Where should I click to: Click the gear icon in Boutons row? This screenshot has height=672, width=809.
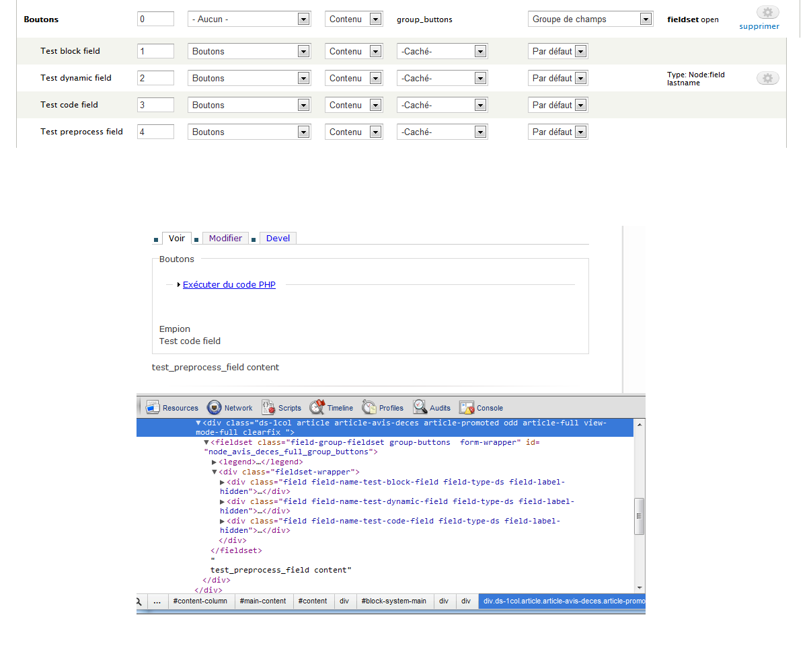coord(767,12)
